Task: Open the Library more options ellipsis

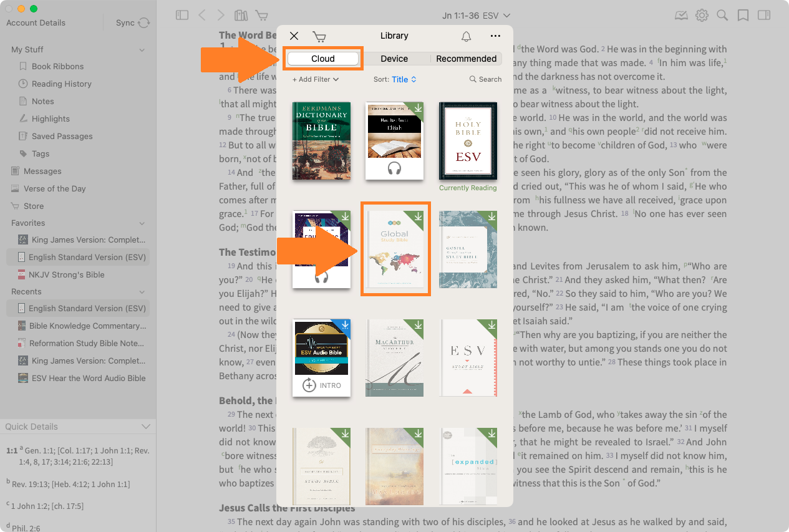Action: pyautogui.click(x=495, y=37)
